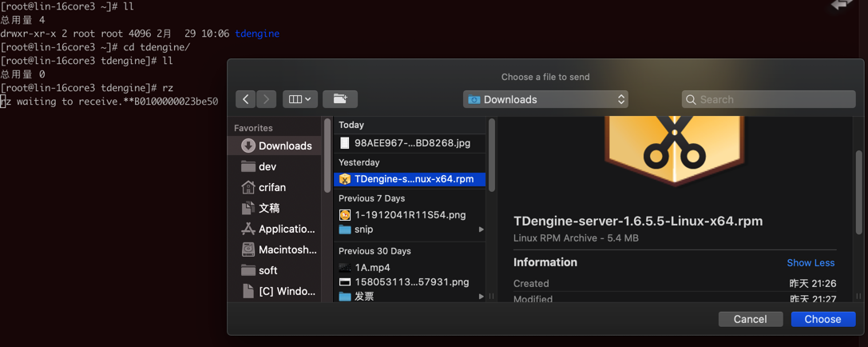
Task: Open the soft folder in sidebar
Action: tap(268, 270)
